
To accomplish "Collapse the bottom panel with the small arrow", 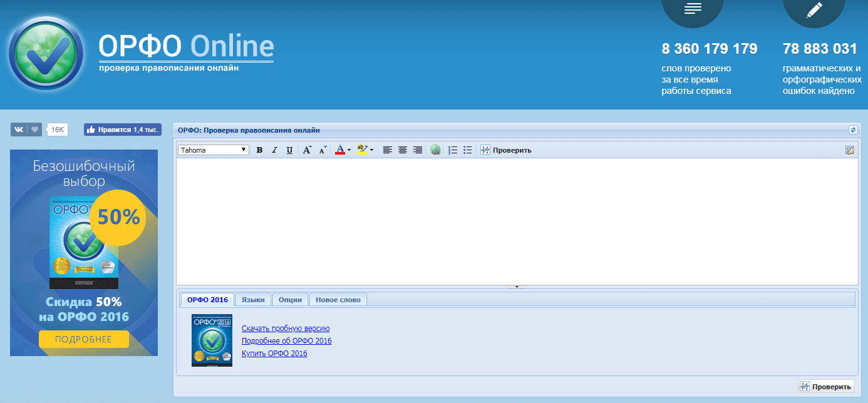I will [x=517, y=287].
